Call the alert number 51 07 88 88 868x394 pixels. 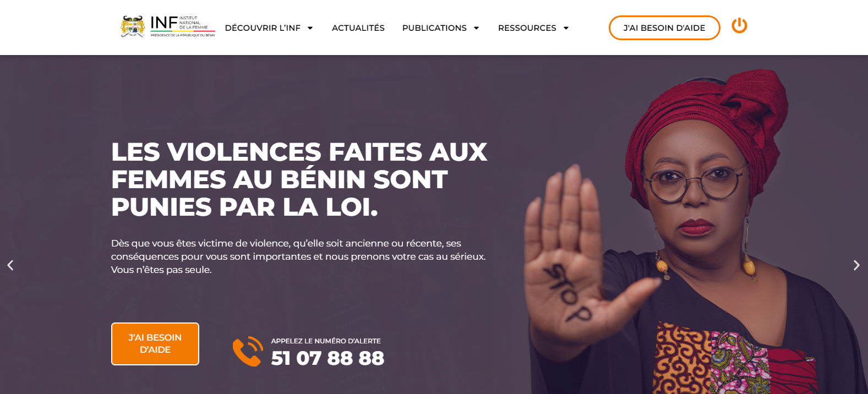[327, 358]
